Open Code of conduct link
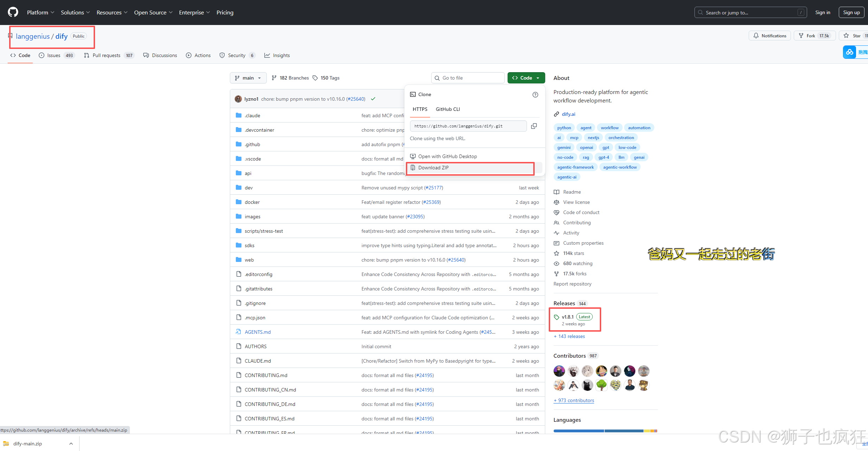This screenshot has width=868, height=451. 581,212
